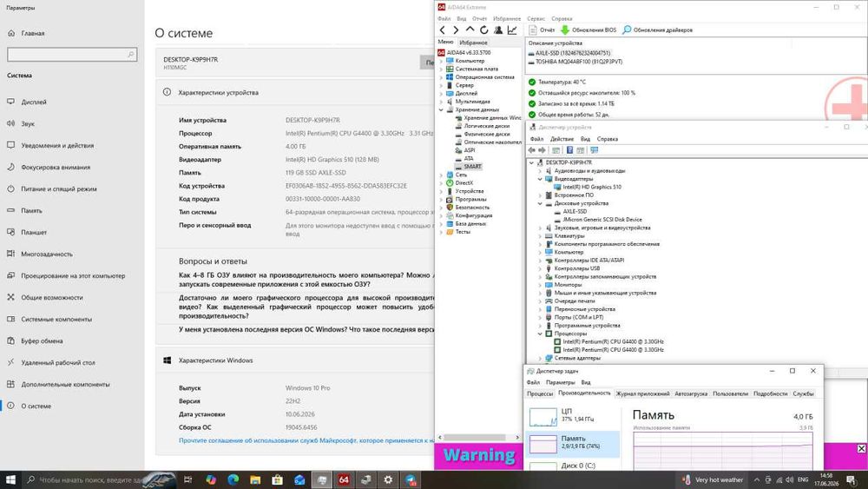Click Device Manager back arrow icon
This screenshot has width=868, height=489.
[532, 150]
